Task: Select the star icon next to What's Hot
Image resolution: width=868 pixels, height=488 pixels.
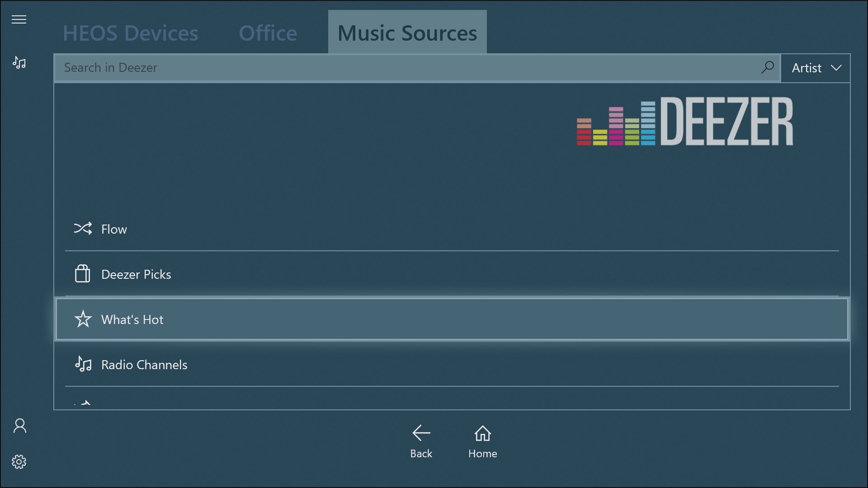Action: (83, 319)
